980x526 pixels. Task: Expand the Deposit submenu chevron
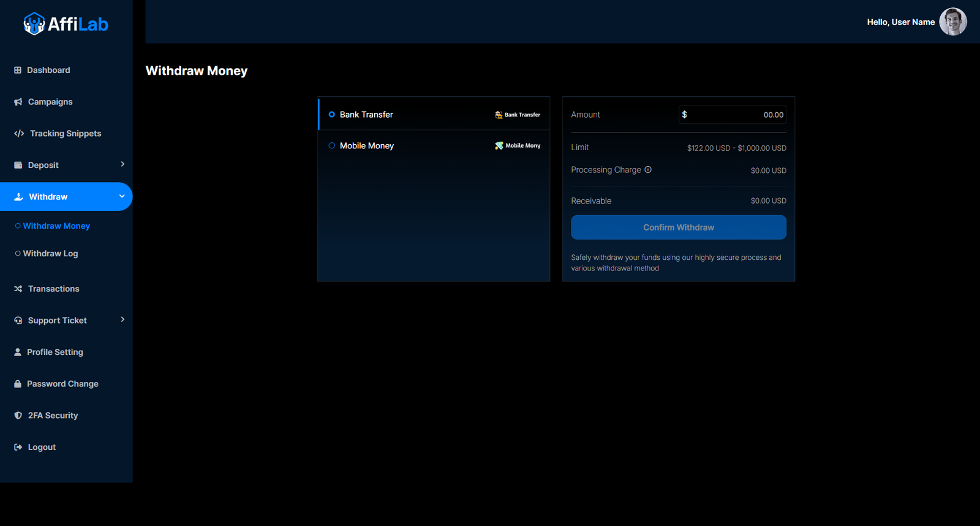click(x=123, y=164)
